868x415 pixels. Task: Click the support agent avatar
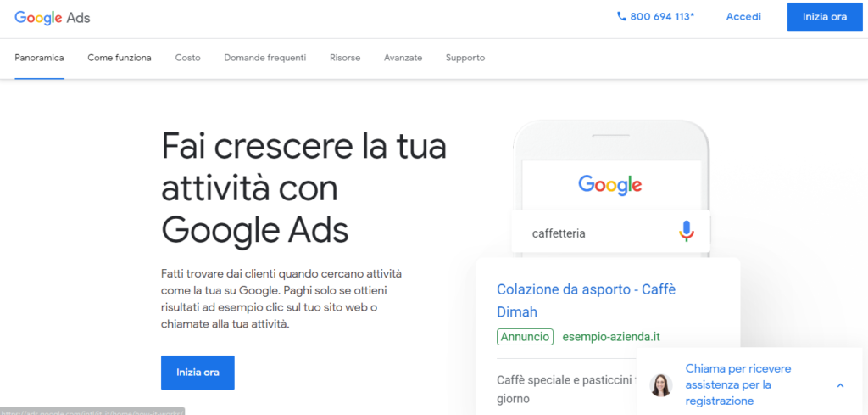click(660, 385)
